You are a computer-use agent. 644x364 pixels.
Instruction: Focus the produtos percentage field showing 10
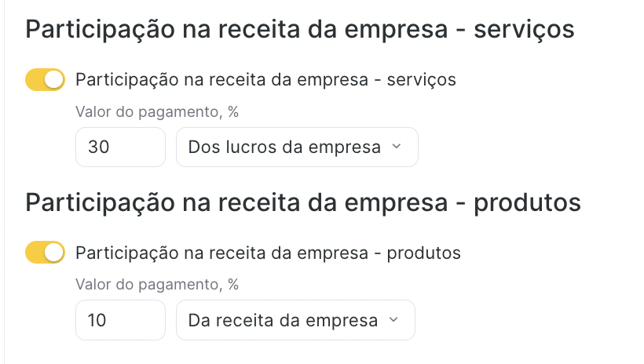pos(120,320)
